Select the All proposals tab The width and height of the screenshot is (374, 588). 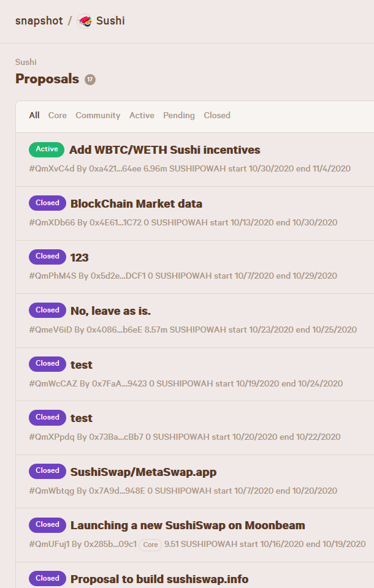pos(34,116)
